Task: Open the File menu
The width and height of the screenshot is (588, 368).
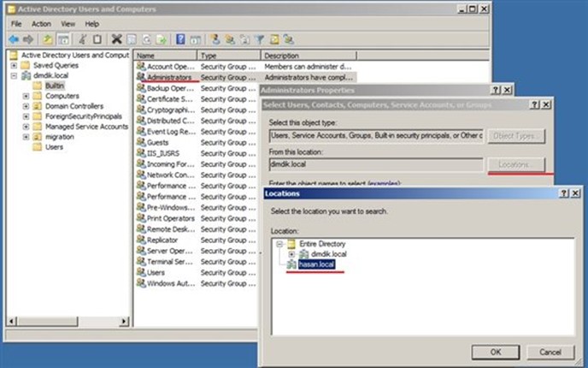Action: [16, 24]
